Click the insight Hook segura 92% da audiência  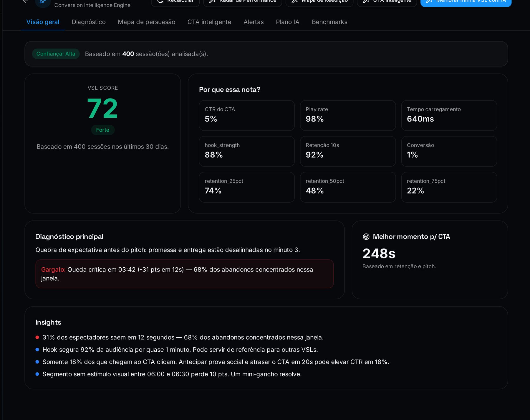pos(180,350)
